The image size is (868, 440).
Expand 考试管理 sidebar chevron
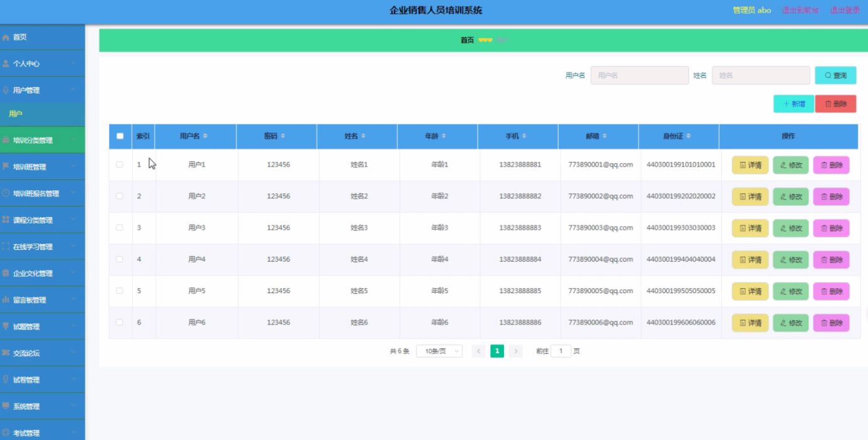[74, 433]
